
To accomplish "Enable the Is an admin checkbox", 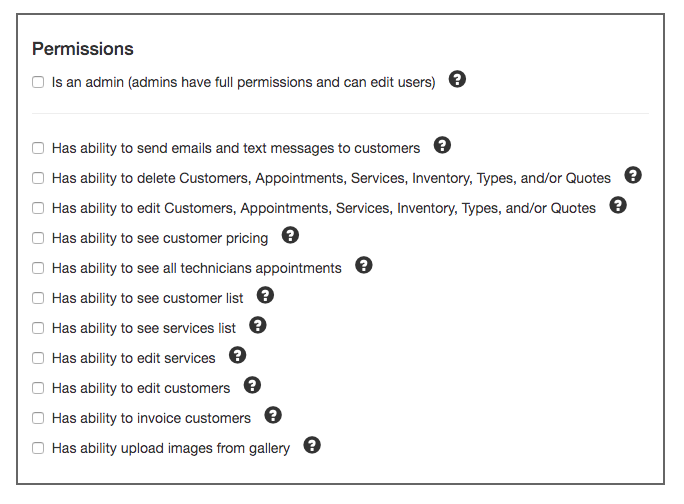I will (38, 82).
